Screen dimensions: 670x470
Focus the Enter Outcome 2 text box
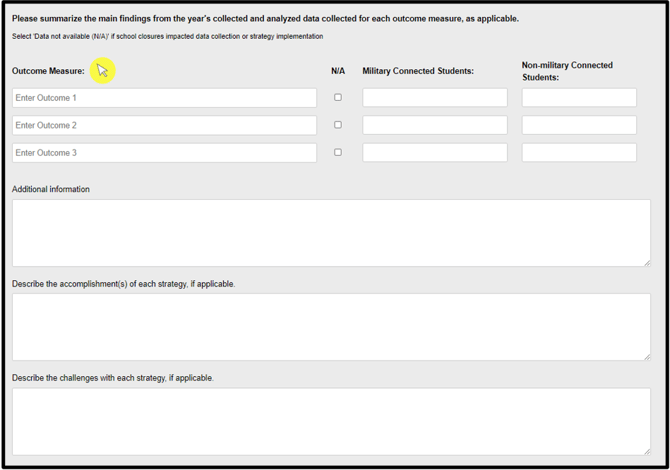[164, 125]
